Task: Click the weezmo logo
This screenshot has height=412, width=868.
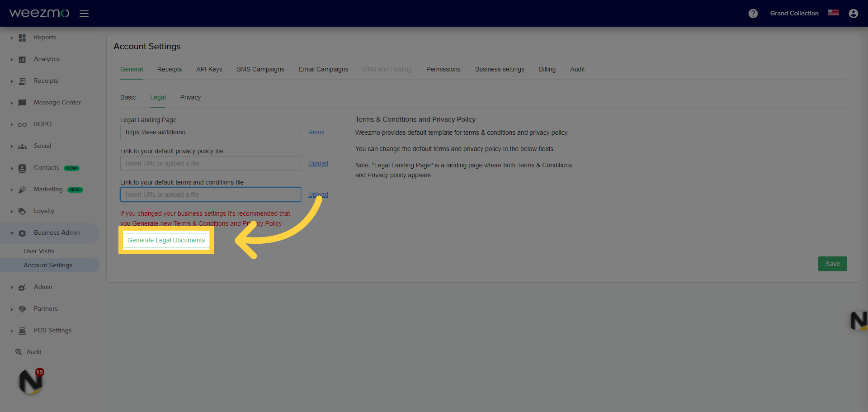Action: pos(39,13)
